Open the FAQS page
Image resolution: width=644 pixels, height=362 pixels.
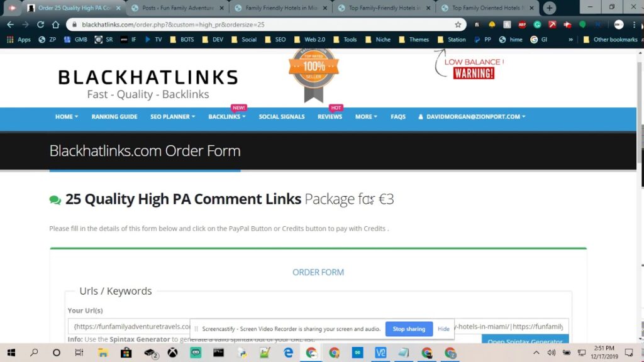[398, 116]
